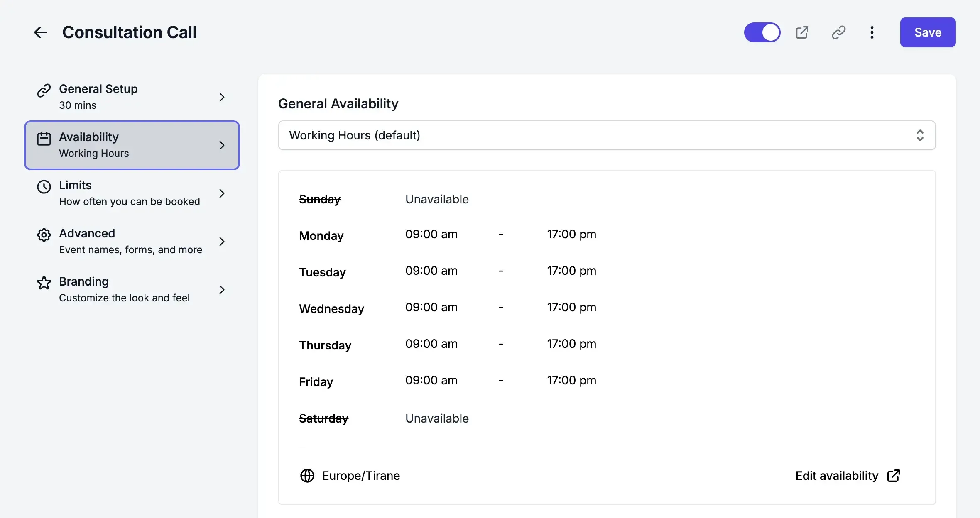Click the calendar icon beside Availability
The image size is (980, 518).
44,139
